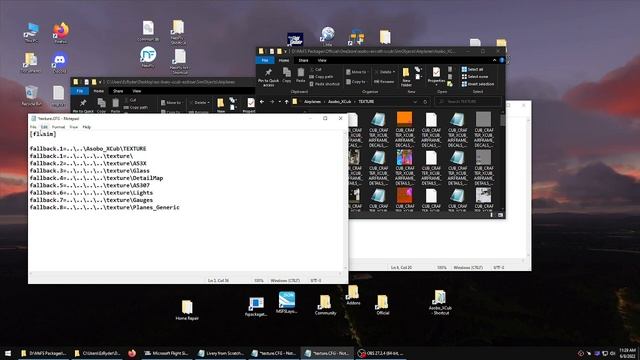Open the Format menu in the front Notepad
Screen dimensions: 640x360
click(x=58, y=127)
